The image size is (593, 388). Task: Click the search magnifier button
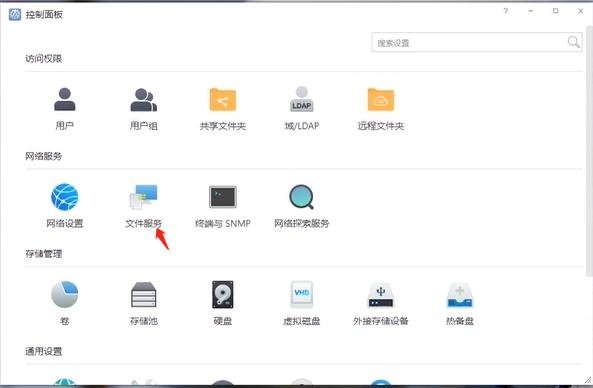click(x=574, y=42)
